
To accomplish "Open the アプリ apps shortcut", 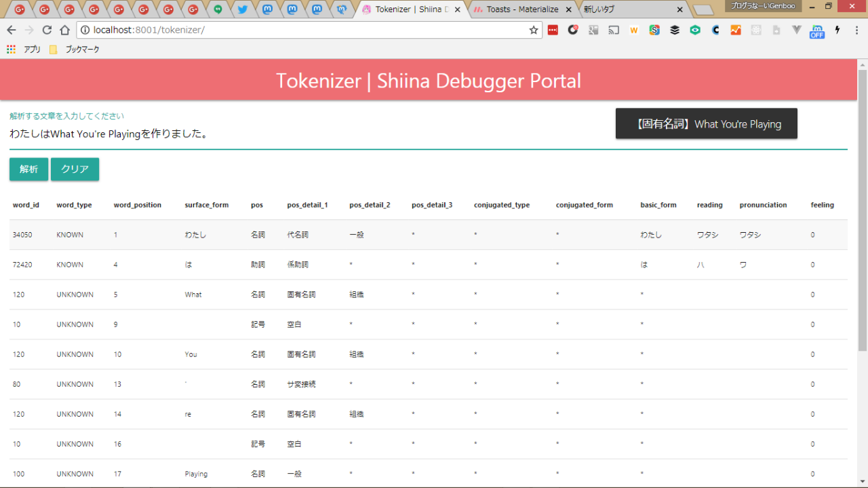I will click(24, 50).
